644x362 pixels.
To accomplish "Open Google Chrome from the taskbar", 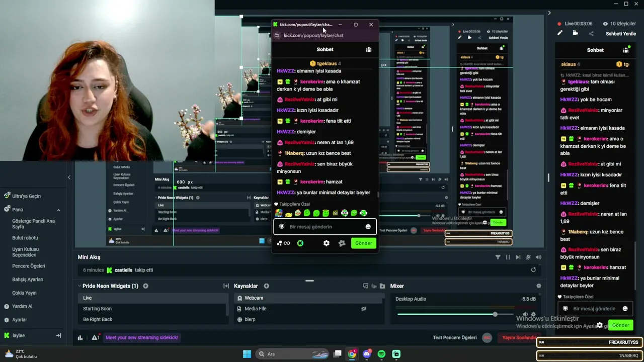I will pyautogui.click(x=352, y=354).
